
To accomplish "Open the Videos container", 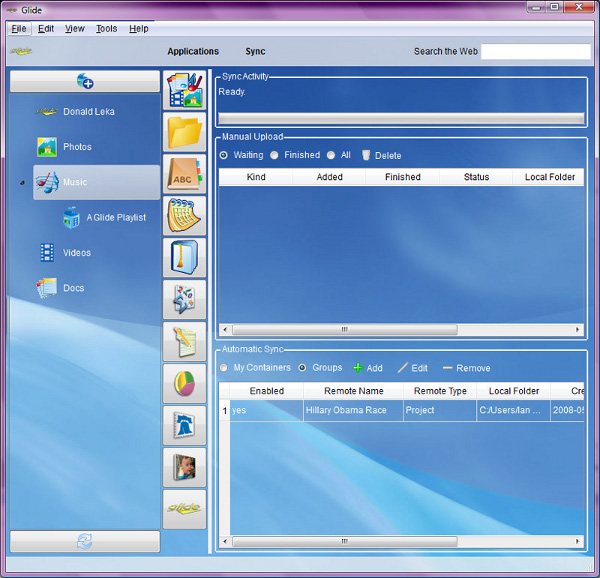I will click(x=76, y=253).
